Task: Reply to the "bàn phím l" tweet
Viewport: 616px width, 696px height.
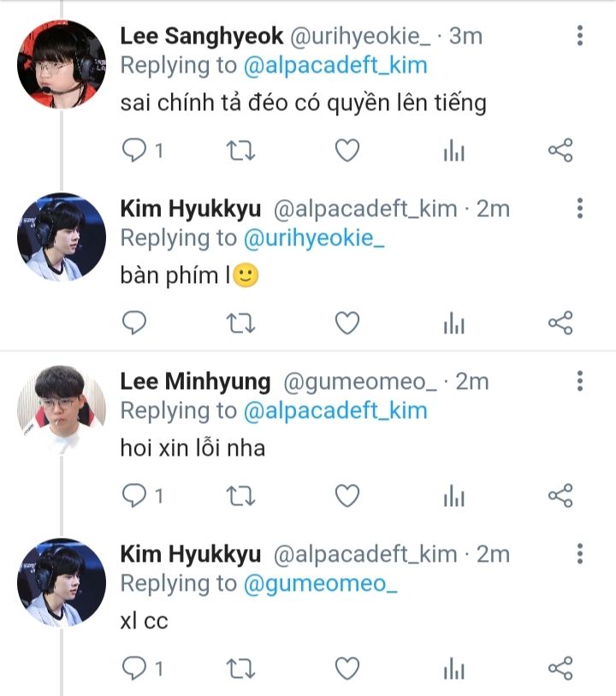Action: pos(134,323)
